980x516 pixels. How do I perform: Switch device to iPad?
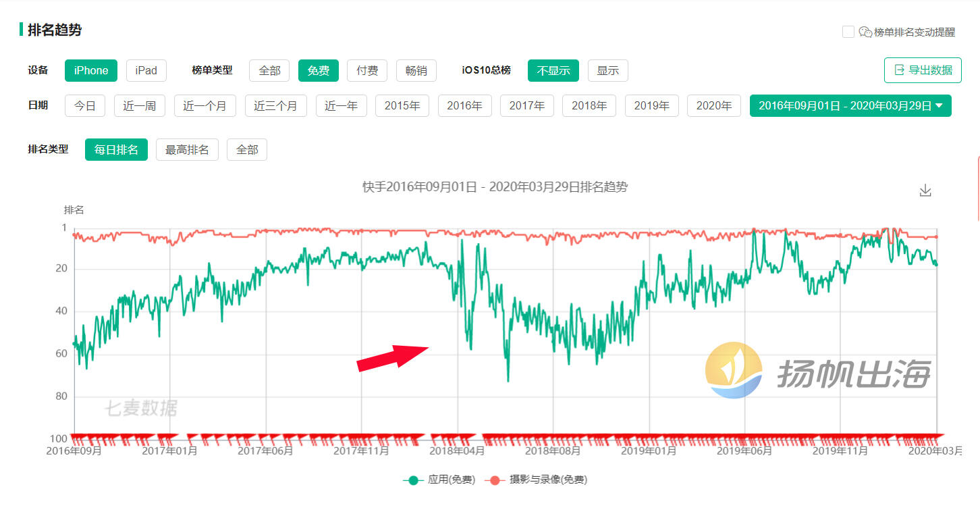[146, 70]
